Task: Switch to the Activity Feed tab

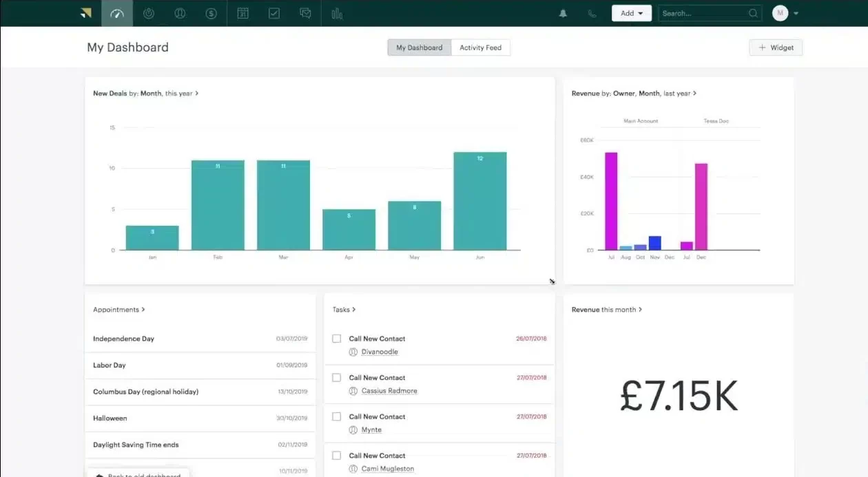Action: pyautogui.click(x=480, y=47)
